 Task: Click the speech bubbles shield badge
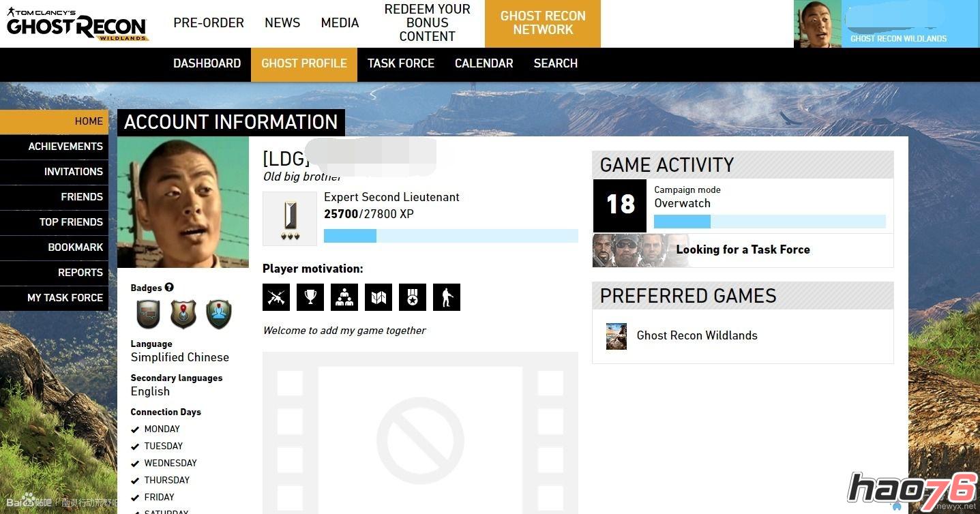tap(148, 314)
